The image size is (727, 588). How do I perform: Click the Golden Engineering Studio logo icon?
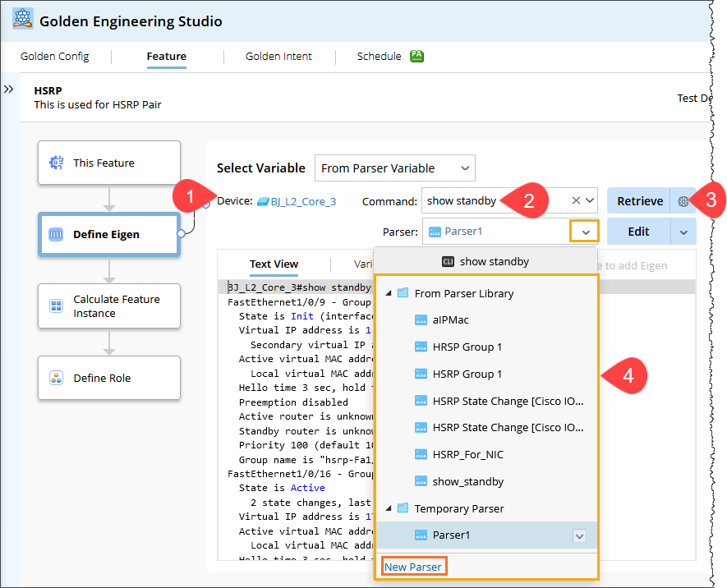pyautogui.click(x=22, y=21)
